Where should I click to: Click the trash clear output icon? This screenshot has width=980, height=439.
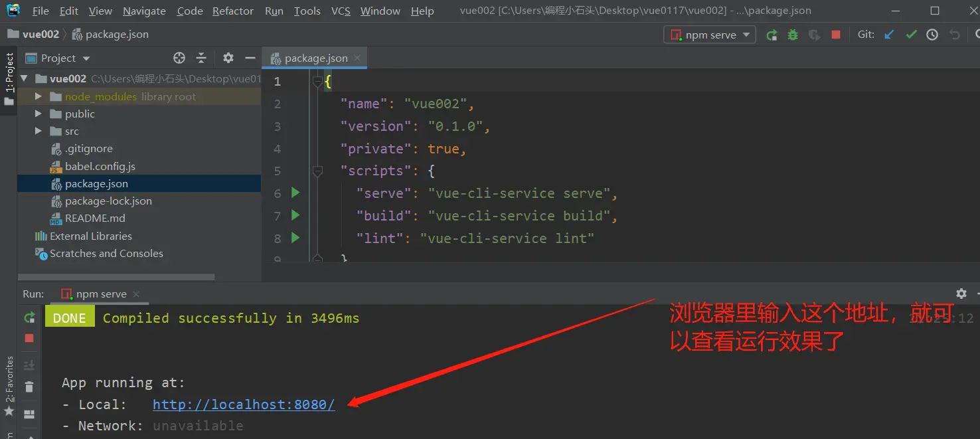(29, 387)
